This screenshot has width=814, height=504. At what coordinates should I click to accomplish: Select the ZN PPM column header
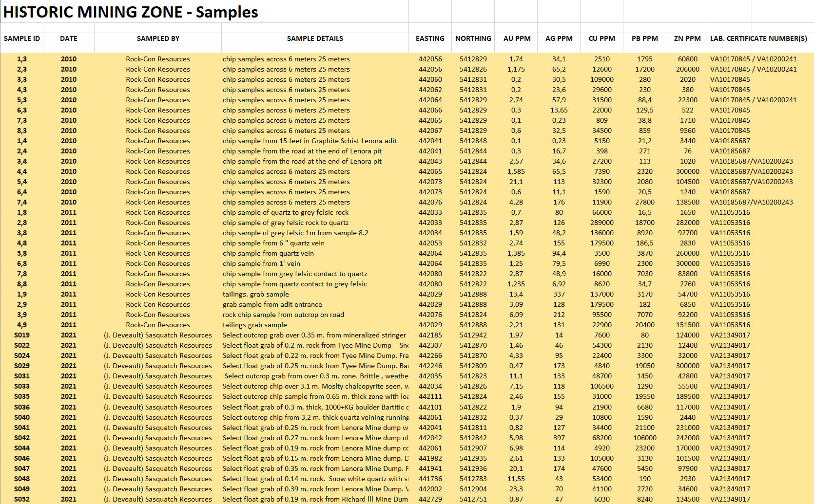(x=687, y=38)
